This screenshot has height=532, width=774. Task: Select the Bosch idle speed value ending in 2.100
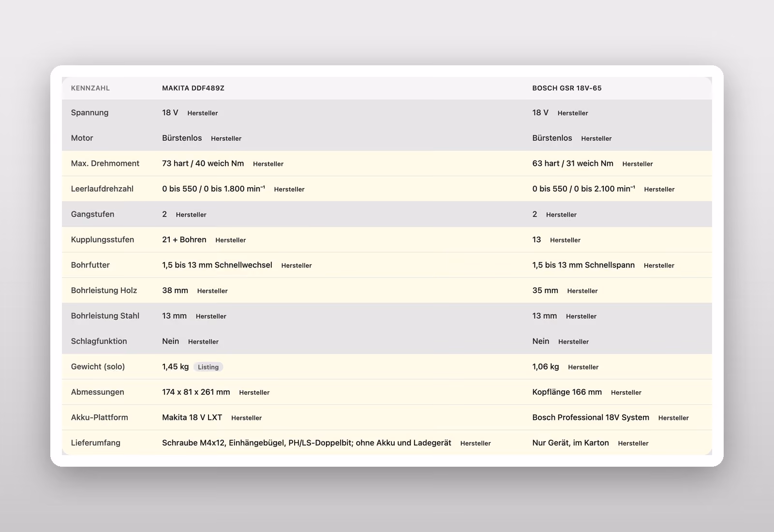click(583, 189)
